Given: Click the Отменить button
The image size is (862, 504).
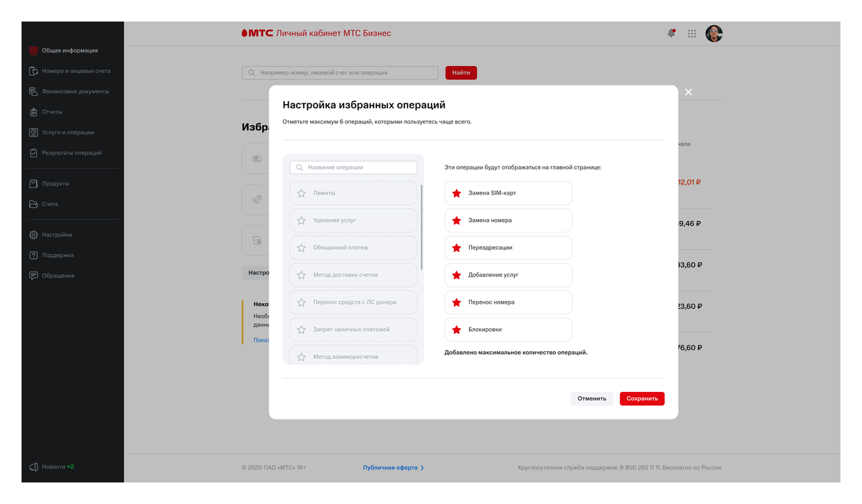Looking at the screenshot, I should [x=592, y=398].
